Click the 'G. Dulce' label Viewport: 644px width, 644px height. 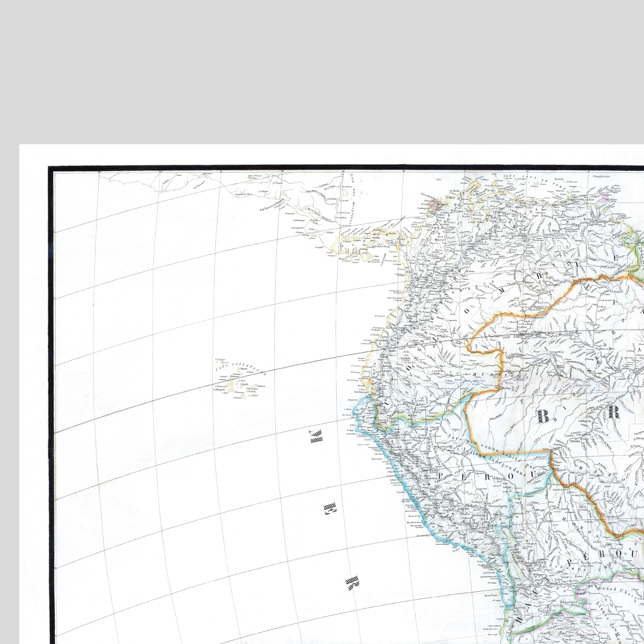(x=329, y=253)
